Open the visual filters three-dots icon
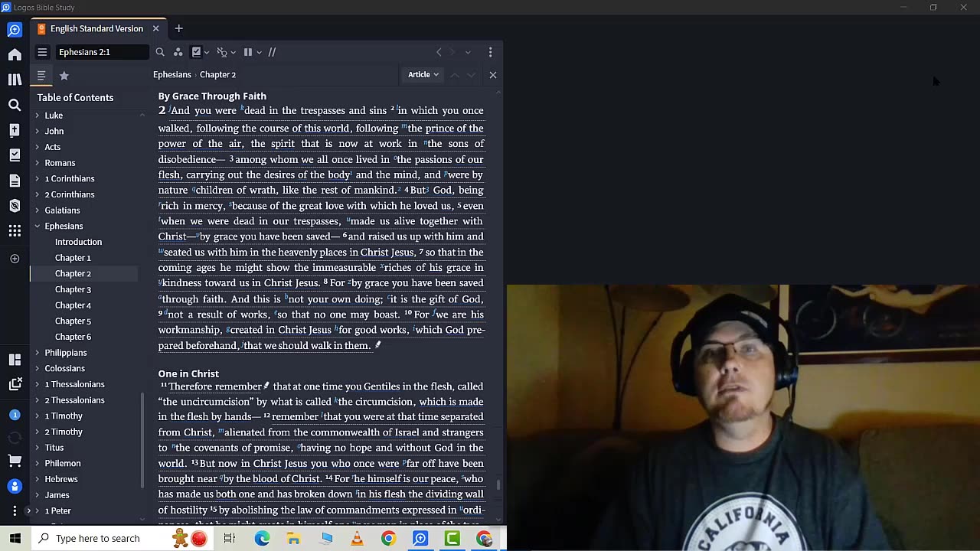The image size is (980, 551). 178,52
